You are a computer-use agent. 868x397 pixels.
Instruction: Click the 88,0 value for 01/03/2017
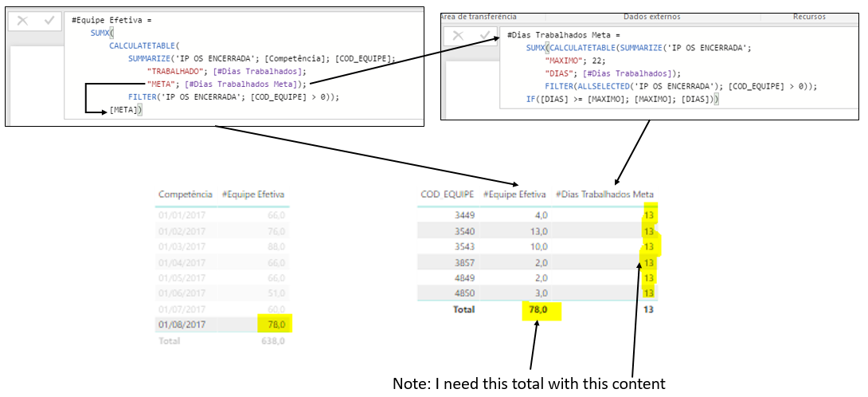[x=276, y=246]
